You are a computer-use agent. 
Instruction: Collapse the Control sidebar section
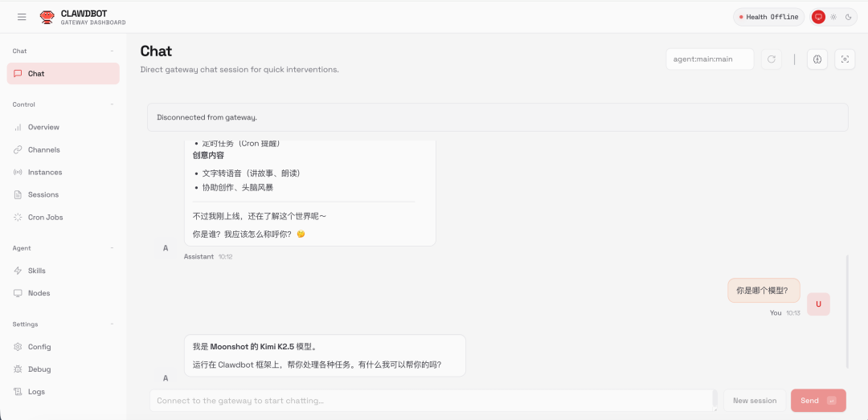coord(112,104)
